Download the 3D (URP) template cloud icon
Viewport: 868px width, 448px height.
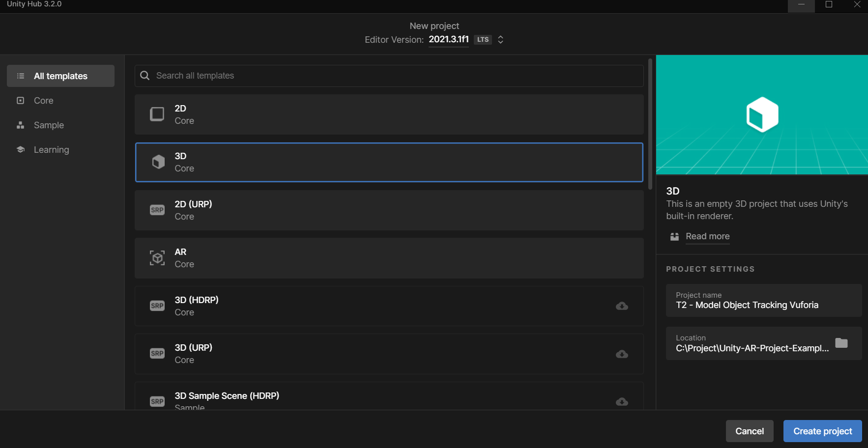pyautogui.click(x=622, y=354)
